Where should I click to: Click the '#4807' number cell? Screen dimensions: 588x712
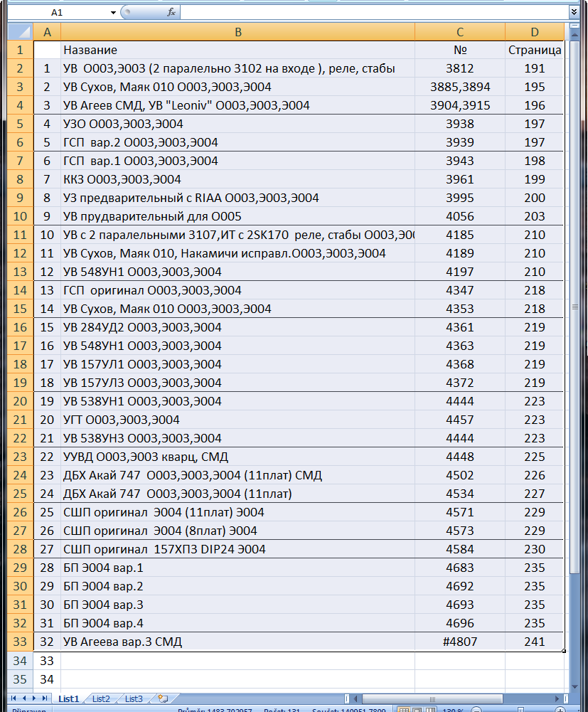(x=460, y=642)
